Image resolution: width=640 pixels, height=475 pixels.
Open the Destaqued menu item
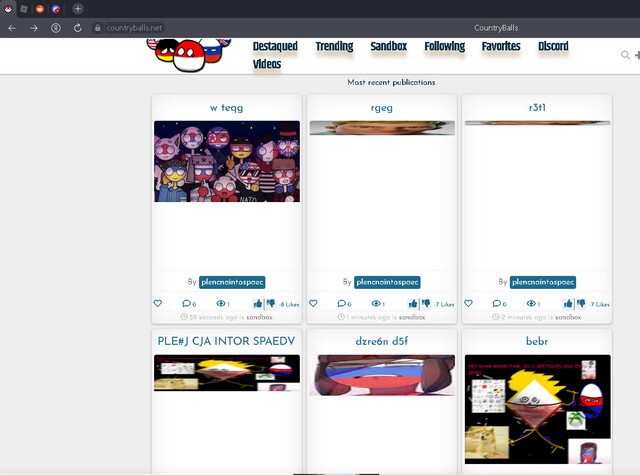click(275, 47)
